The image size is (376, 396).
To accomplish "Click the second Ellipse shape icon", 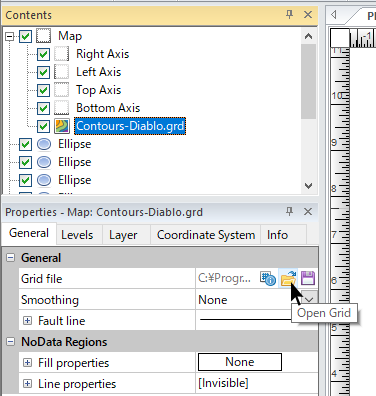I will [44, 162].
